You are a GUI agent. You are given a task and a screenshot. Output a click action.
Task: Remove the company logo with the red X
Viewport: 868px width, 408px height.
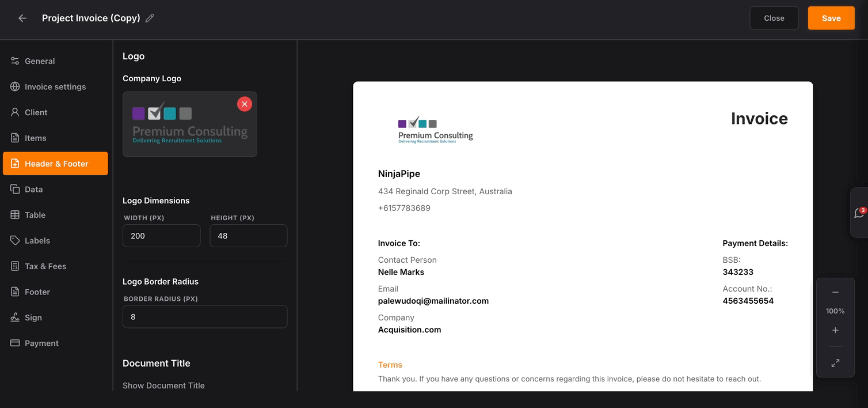[245, 104]
